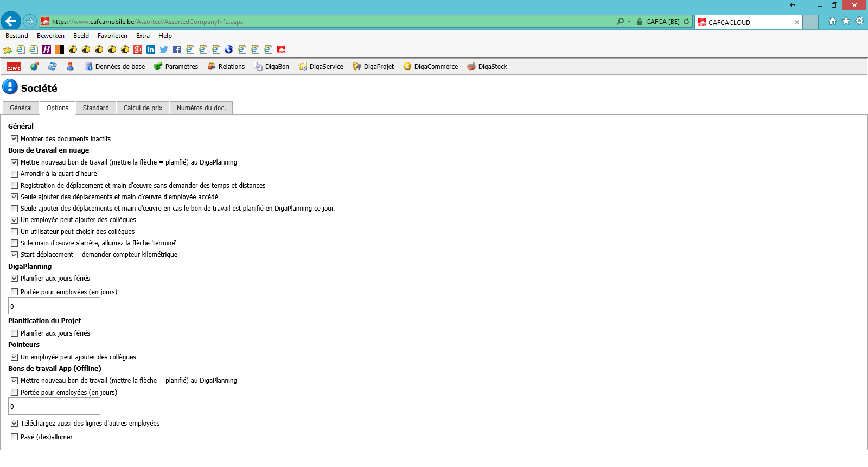Viewport: 868px width, 467px height.
Task: Click the Société info exclamation icon
Action: (x=10, y=87)
